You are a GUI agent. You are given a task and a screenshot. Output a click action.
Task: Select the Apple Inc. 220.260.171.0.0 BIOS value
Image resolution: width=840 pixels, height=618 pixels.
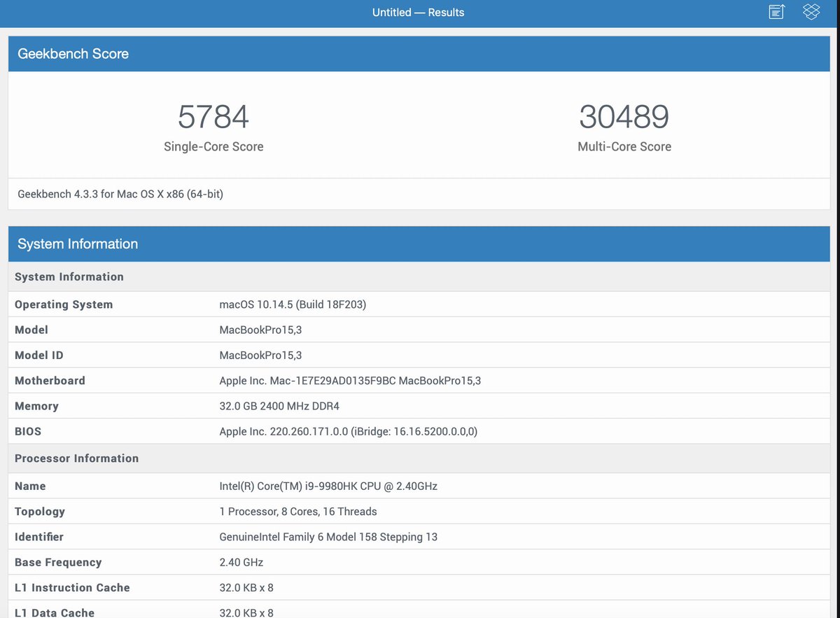349,432
